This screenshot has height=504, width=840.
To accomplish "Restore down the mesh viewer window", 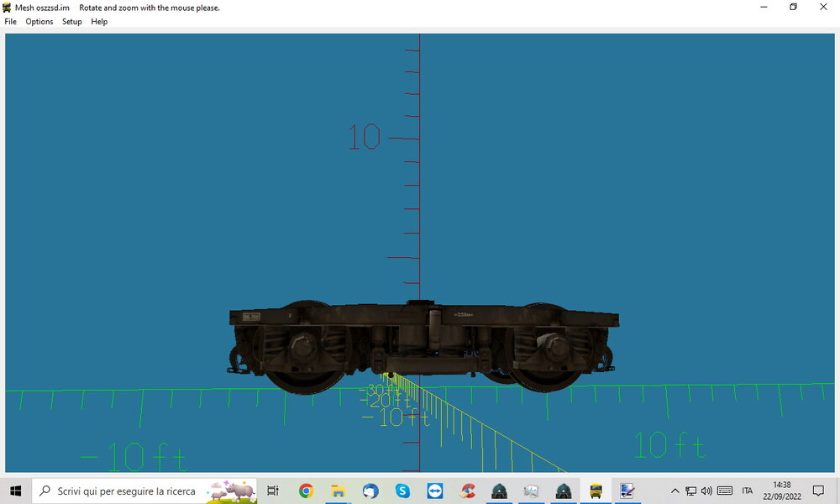I will [x=794, y=7].
